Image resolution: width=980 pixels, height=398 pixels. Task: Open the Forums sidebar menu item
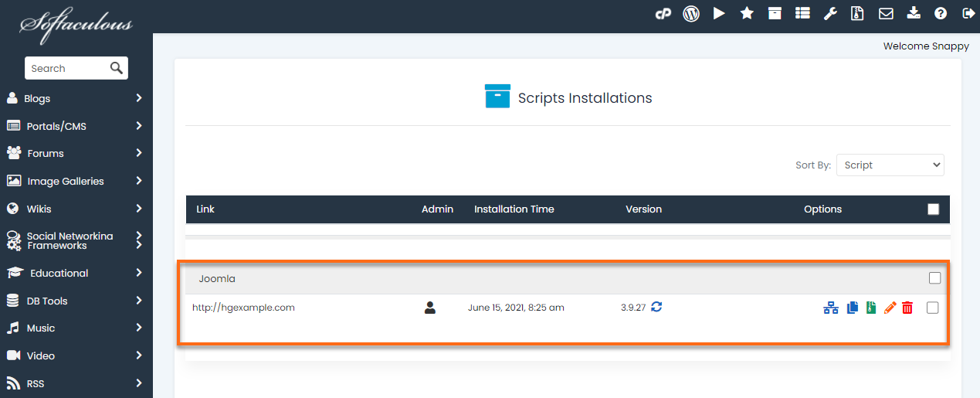pyautogui.click(x=75, y=153)
